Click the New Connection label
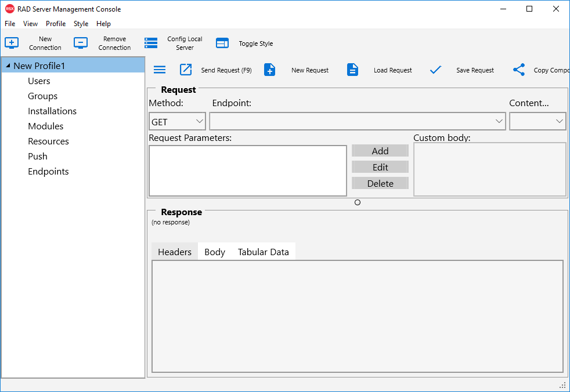570x392 pixels. (45, 43)
